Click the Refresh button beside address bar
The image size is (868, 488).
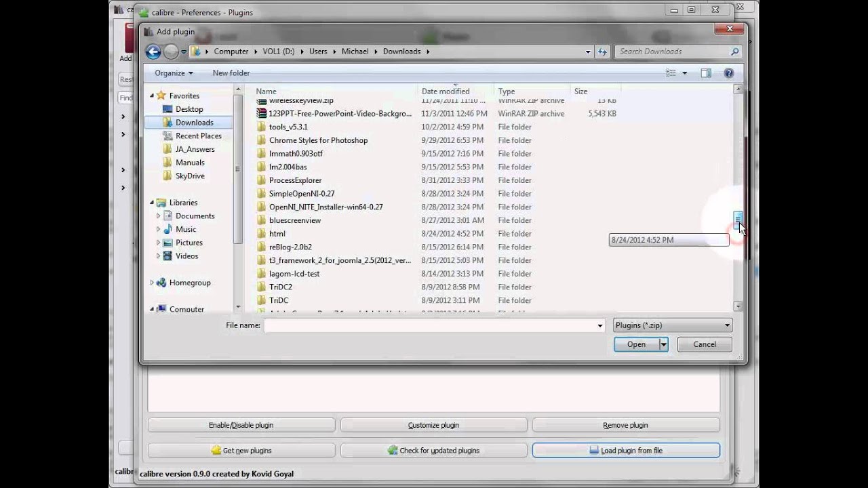602,52
